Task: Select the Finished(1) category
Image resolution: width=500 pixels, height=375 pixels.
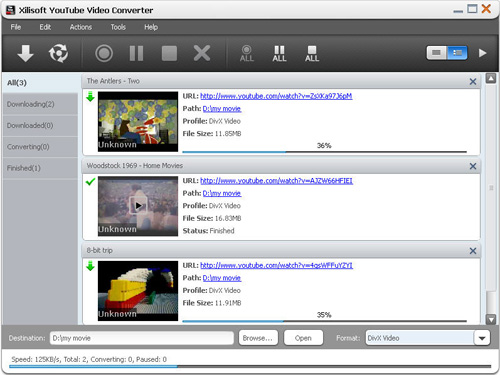Action: [x=40, y=168]
